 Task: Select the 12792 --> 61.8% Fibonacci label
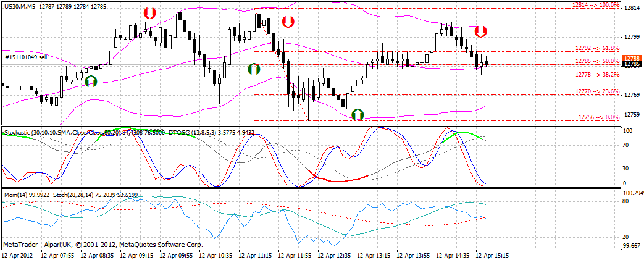[x=597, y=48]
